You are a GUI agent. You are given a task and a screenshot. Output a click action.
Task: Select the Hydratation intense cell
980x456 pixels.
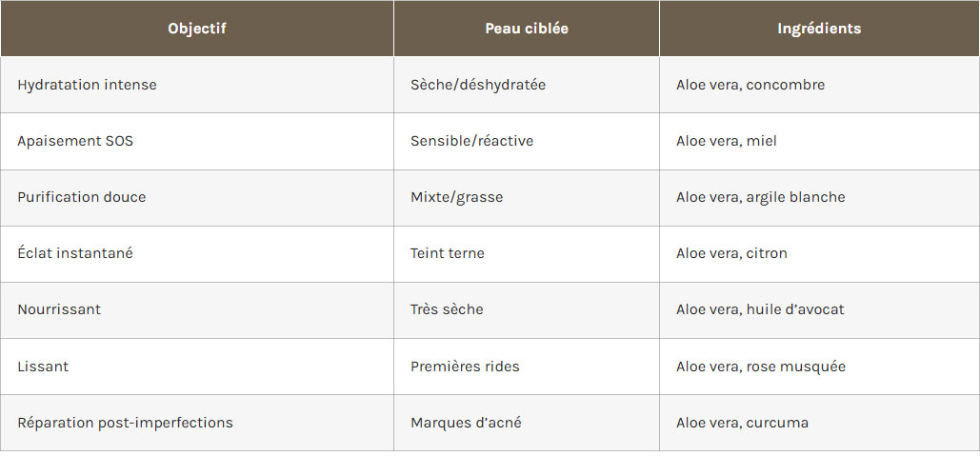pyautogui.click(x=87, y=85)
